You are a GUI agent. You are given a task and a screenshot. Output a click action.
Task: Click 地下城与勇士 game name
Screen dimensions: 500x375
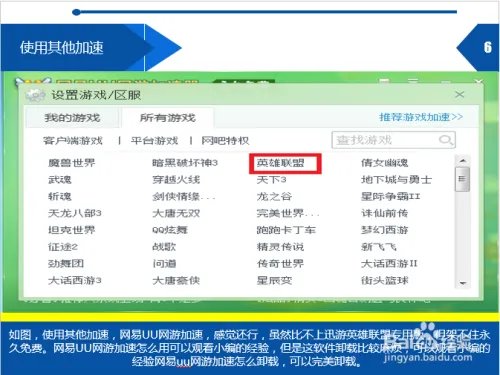pos(397,180)
